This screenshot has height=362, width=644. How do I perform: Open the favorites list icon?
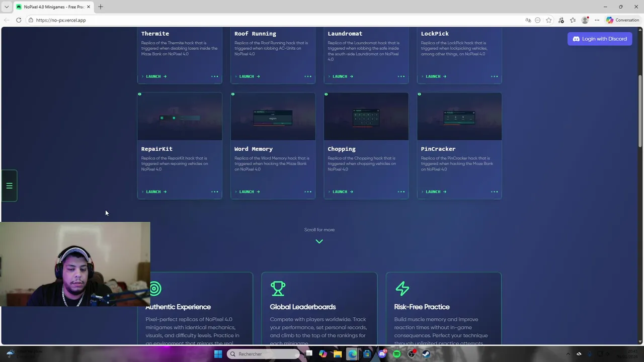(573, 20)
